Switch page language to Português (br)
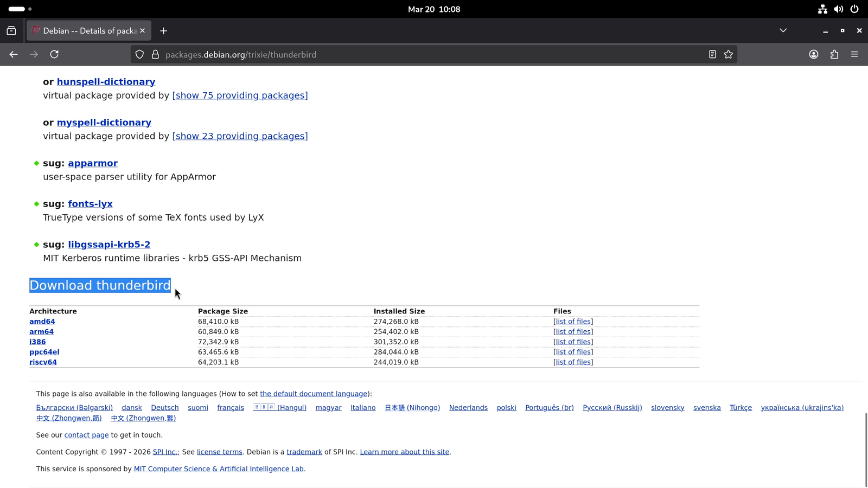Image resolution: width=868 pixels, height=488 pixels. [x=550, y=408]
